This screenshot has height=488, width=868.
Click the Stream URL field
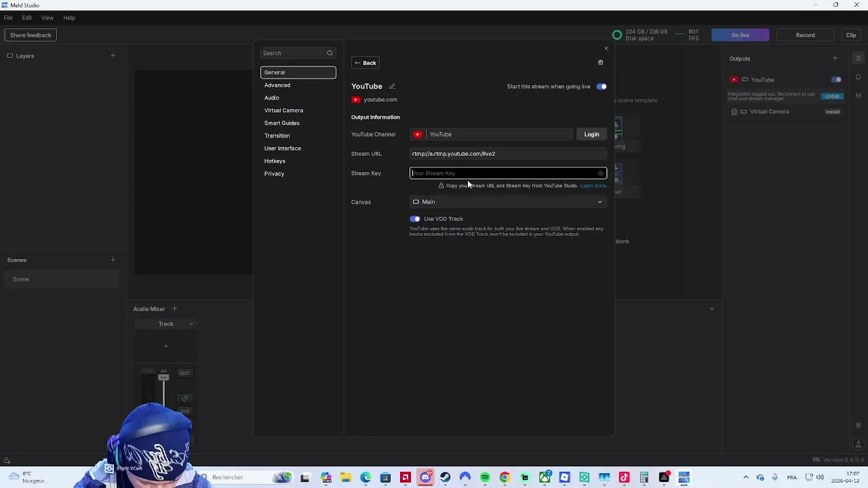pyautogui.click(x=507, y=154)
